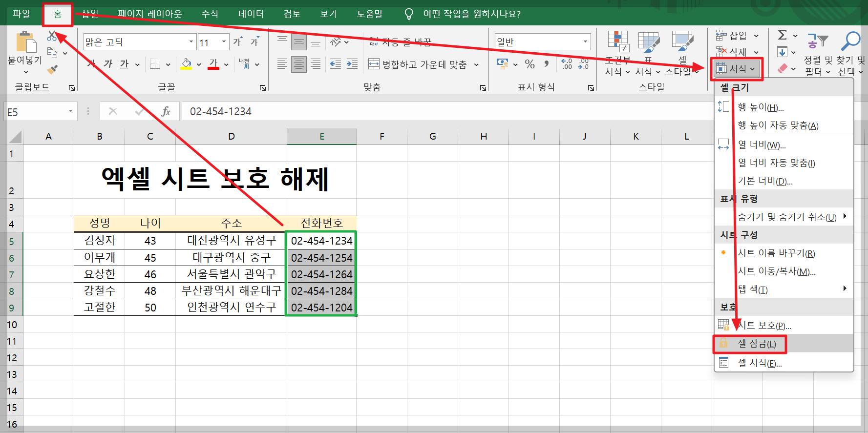Click the Cut scissors icon

point(52,36)
